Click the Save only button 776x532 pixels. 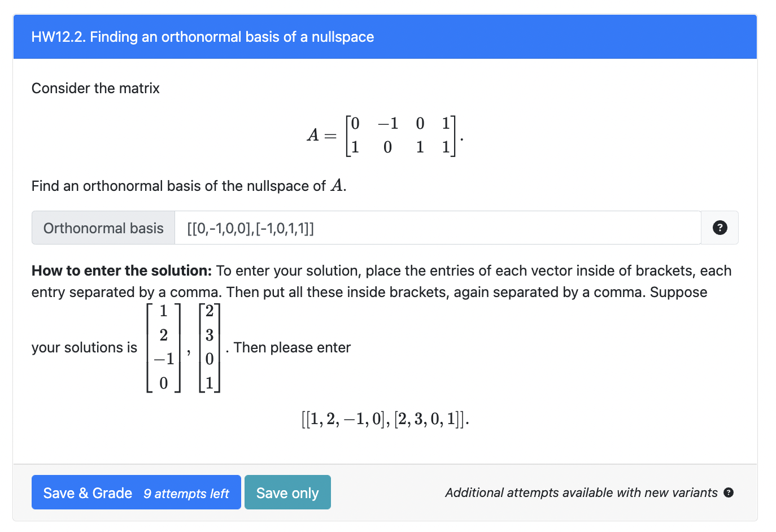[287, 492]
